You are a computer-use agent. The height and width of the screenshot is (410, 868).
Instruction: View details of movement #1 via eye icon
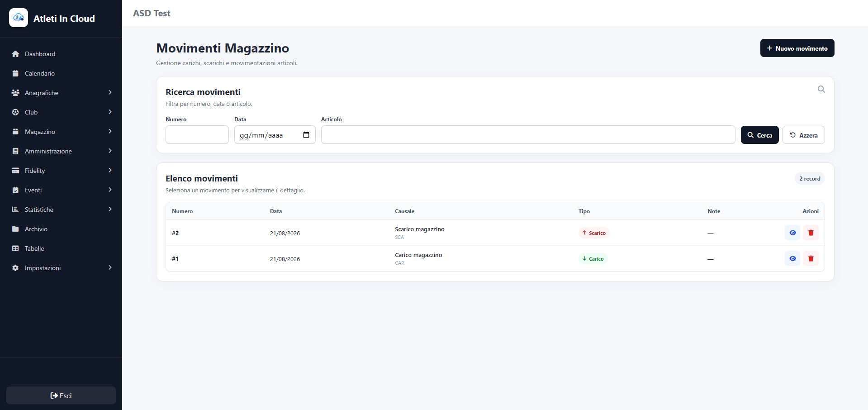click(792, 259)
